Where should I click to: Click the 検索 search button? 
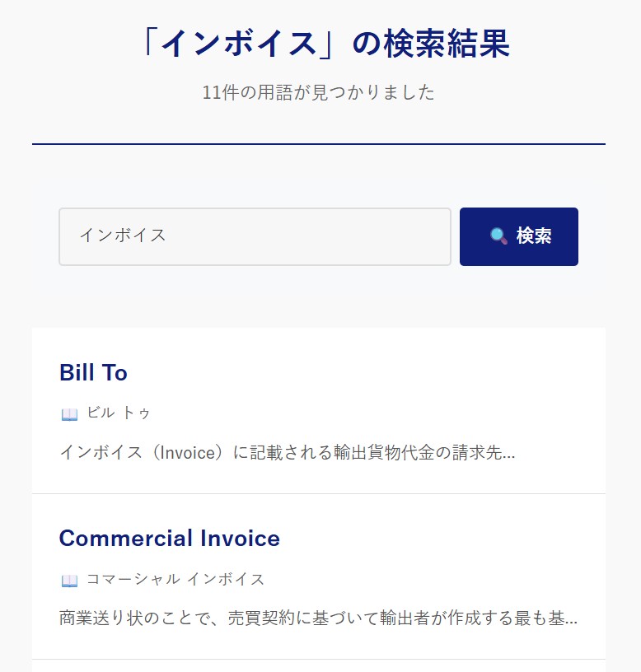(x=519, y=236)
